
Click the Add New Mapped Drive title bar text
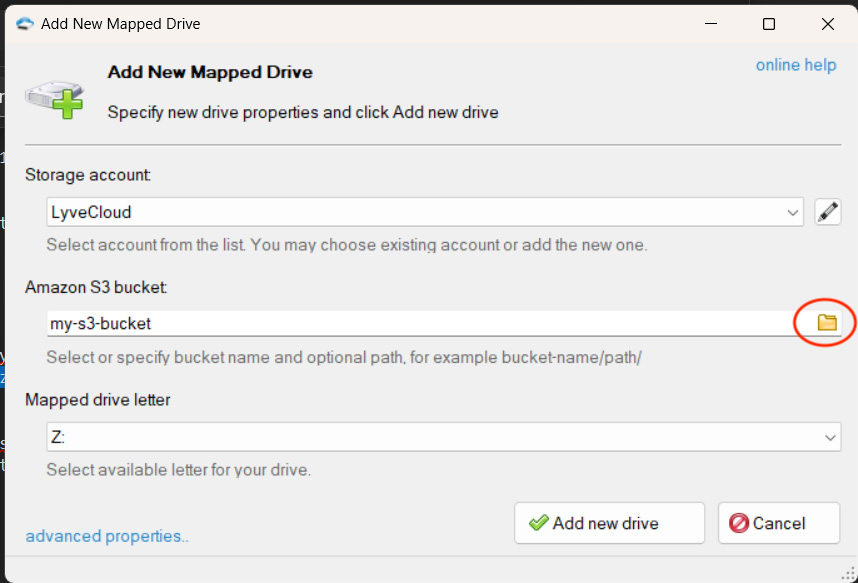tap(120, 24)
